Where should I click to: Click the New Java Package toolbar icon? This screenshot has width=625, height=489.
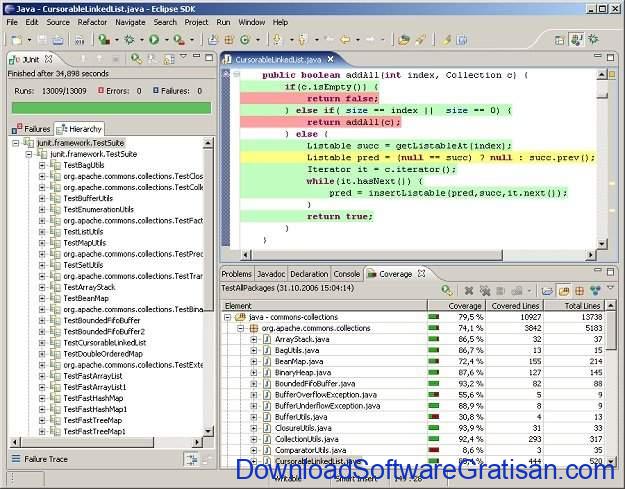pos(229,39)
